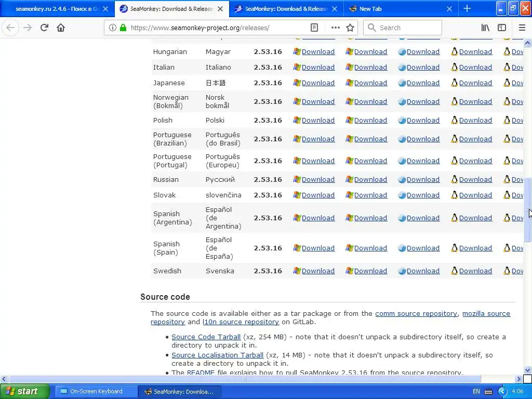Screen dimensions: 532x399
Task: Open a new browser tab with plus
Action: pos(467,8)
